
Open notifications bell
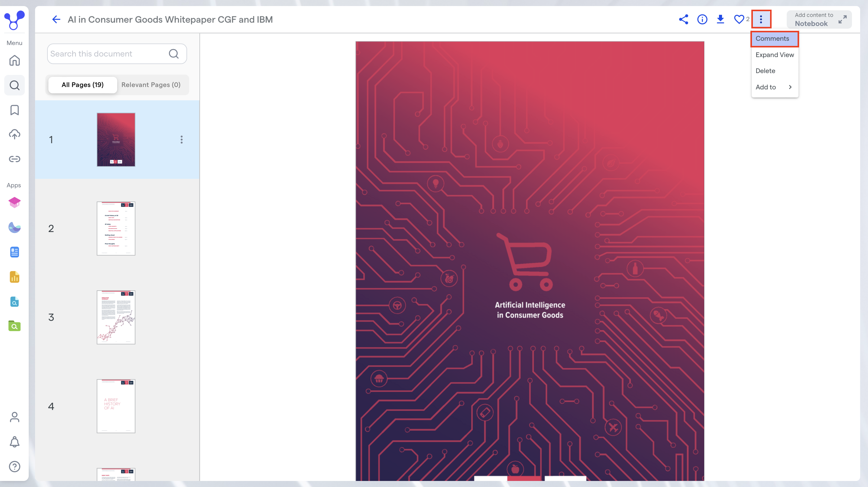click(15, 442)
